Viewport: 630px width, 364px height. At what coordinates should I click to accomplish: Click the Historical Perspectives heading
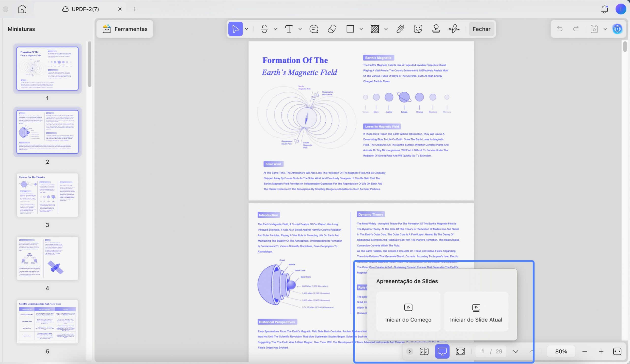coord(277,322)
